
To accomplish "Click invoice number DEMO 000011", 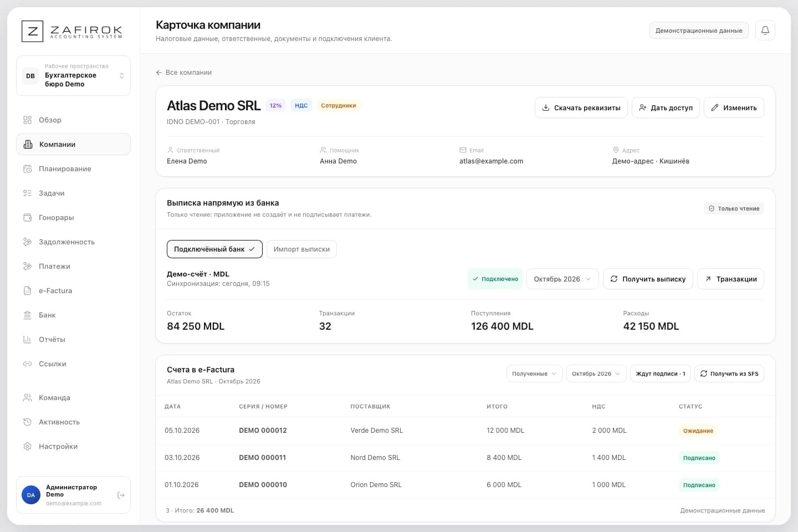I will coord(262,458).
